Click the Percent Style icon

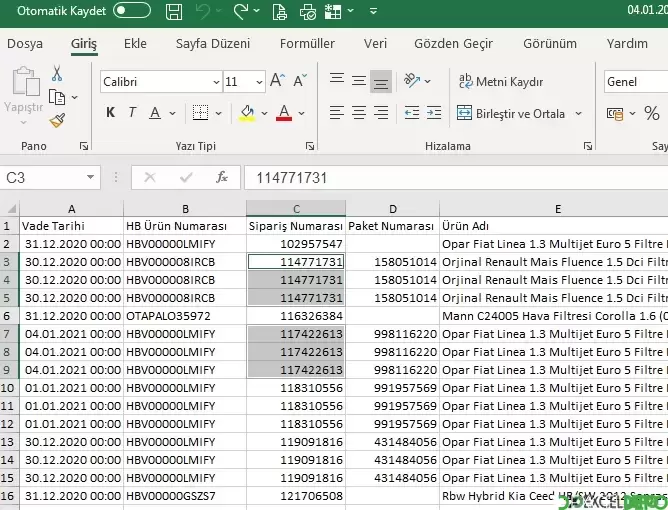[x=652, y=113]
